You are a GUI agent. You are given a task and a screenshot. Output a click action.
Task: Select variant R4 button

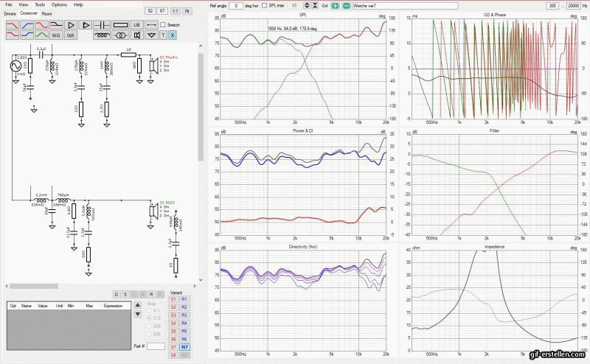tap(184, 322)
